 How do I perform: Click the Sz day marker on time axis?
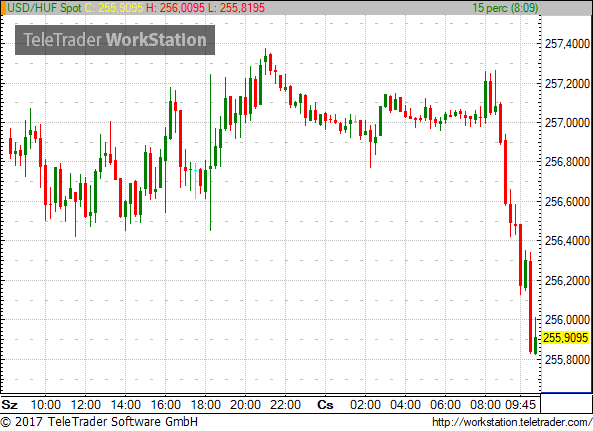coord(9,405)
